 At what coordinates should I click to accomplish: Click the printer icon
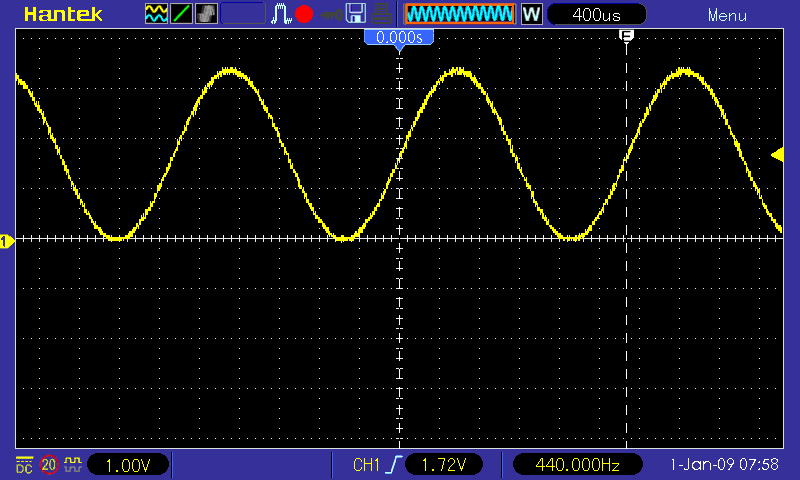click(x=381, y=14)
